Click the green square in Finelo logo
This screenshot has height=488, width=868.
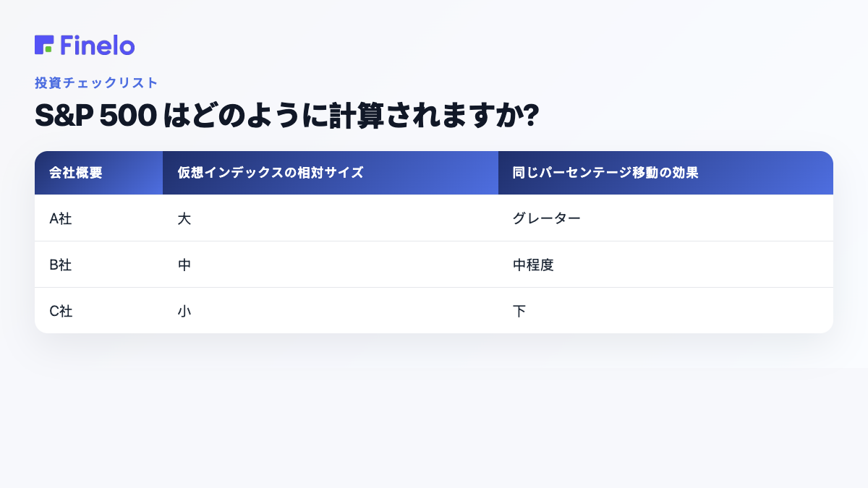[x=48, y=49]
